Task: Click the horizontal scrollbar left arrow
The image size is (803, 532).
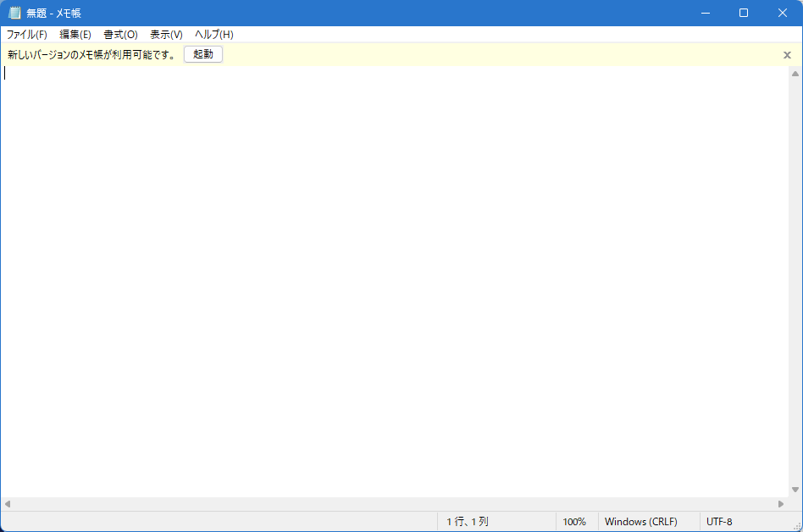Action: [8, 504]
